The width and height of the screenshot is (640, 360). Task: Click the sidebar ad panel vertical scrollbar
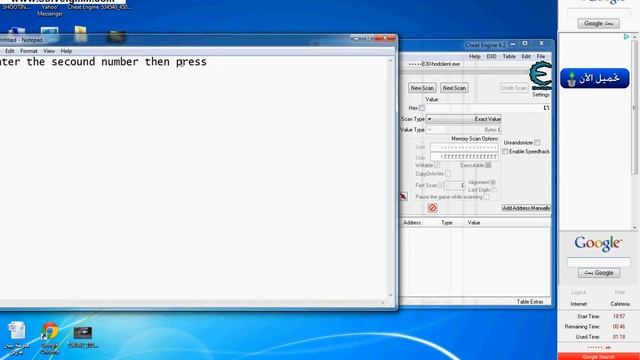[x=634, y=132]
